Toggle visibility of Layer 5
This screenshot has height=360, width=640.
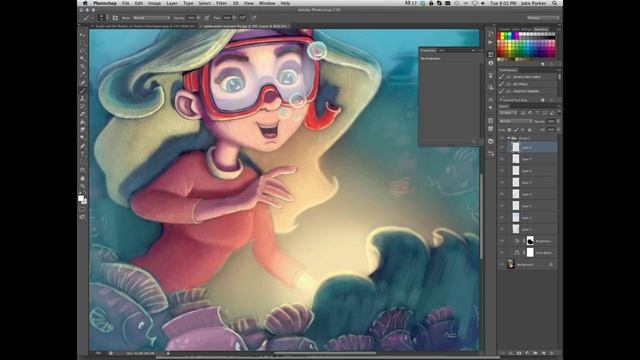pos(502,182)
